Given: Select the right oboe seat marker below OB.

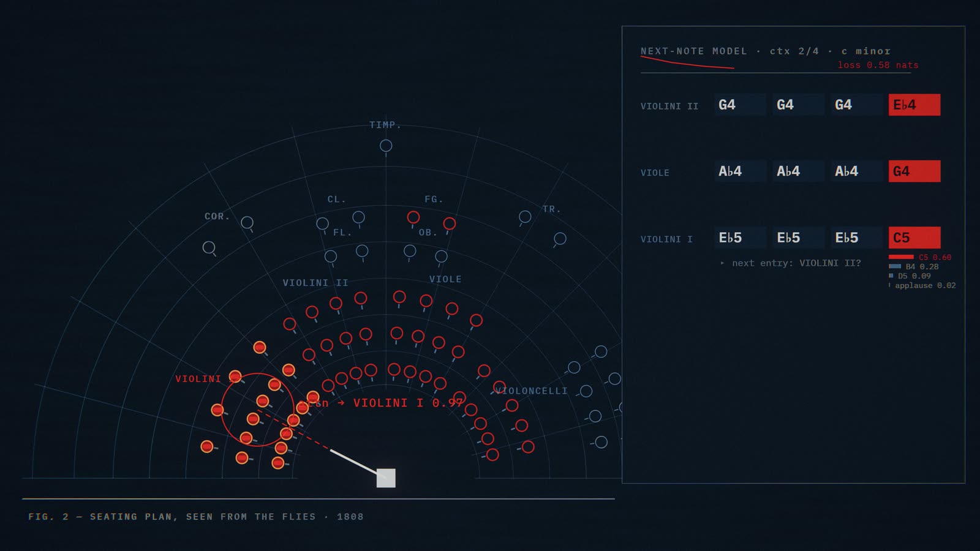Looking at the screenshot, I should (441, 256).
